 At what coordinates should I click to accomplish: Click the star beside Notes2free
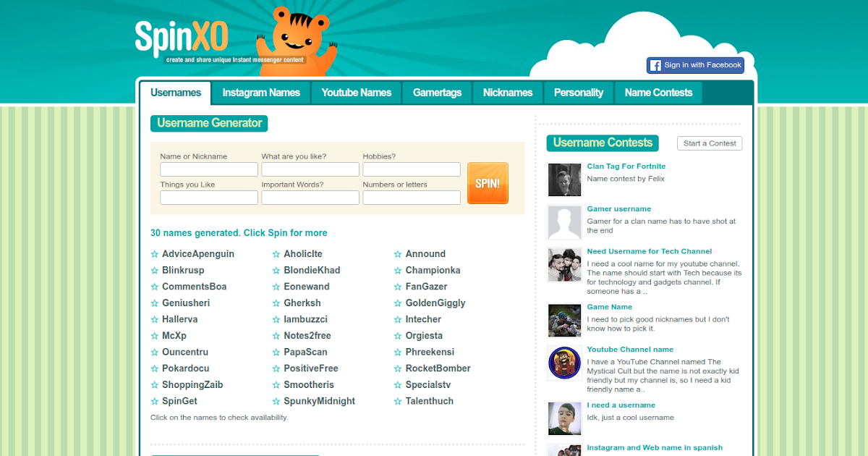coord(276,336)
